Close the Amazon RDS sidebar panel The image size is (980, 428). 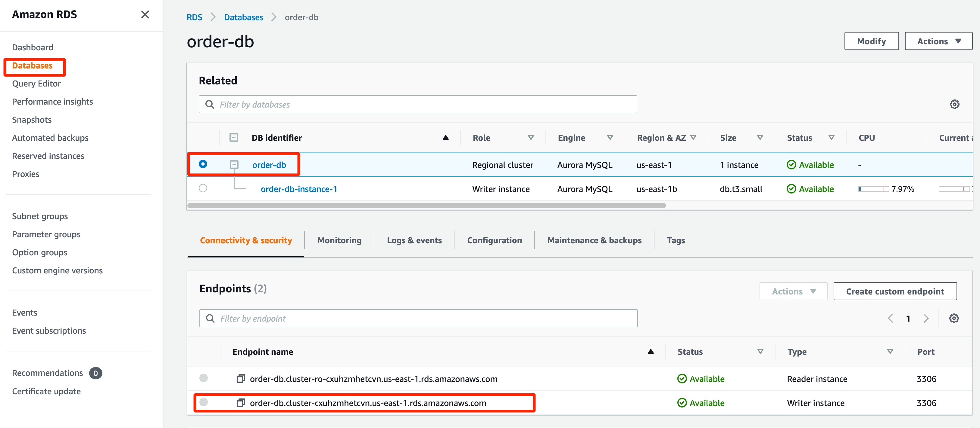(145, 14)
